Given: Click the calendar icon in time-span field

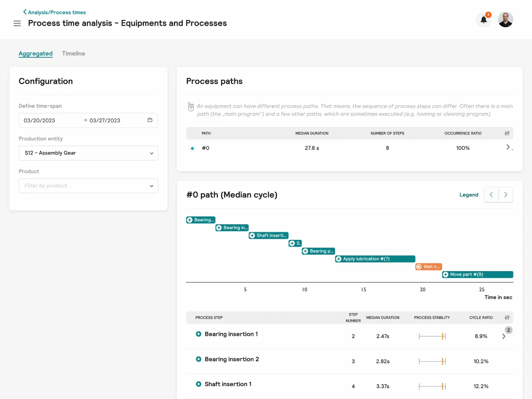Looking at the screenshot, I should (150, 120).
